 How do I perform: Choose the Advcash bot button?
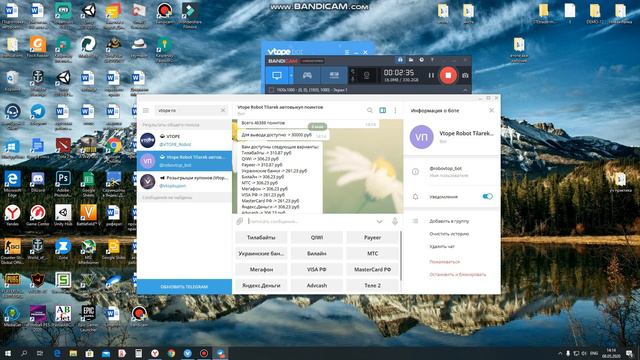[x=317, y=285]
